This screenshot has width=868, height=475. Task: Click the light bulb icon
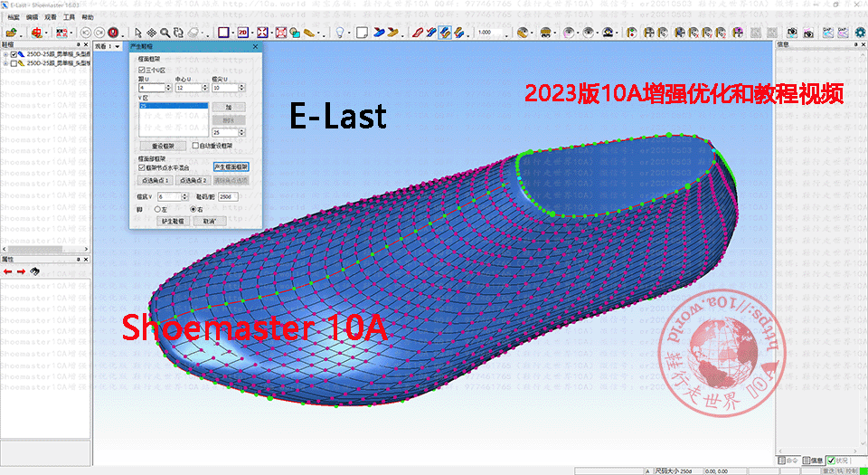(x=340, y=33)
